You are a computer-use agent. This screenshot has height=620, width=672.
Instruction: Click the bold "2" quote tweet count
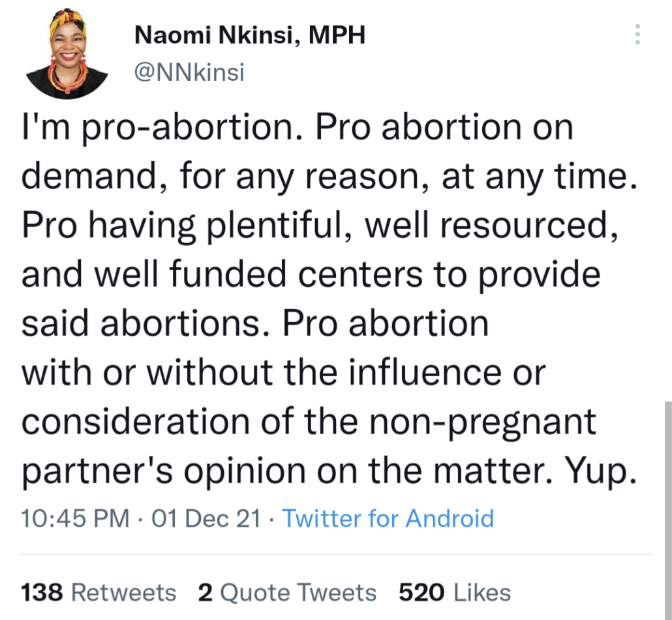[x=205, y=593]
